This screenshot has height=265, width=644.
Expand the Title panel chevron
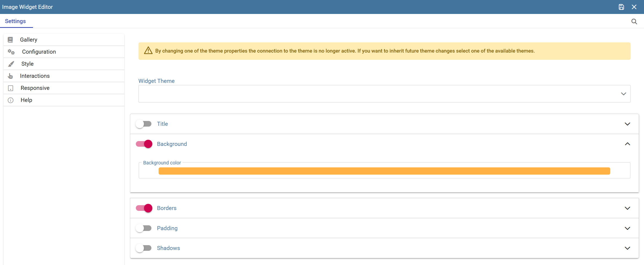627,124
